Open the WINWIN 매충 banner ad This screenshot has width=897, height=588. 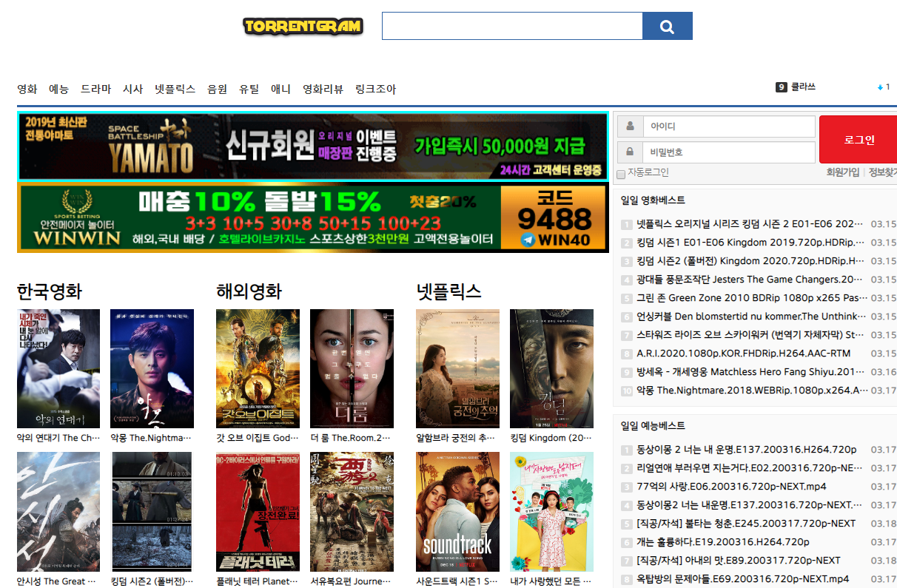[x=313, y=217]
